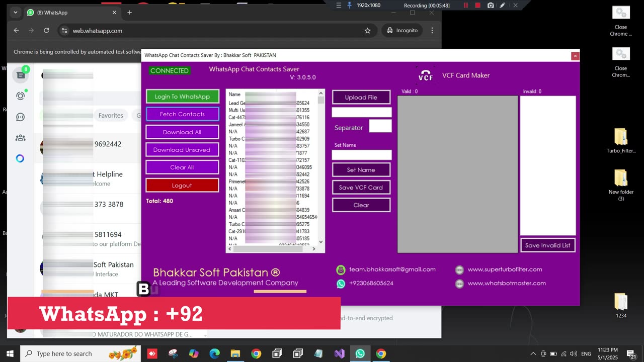Open the Chrome three-dot menu
Screen dimensions: 644x362
pos(432,31)
